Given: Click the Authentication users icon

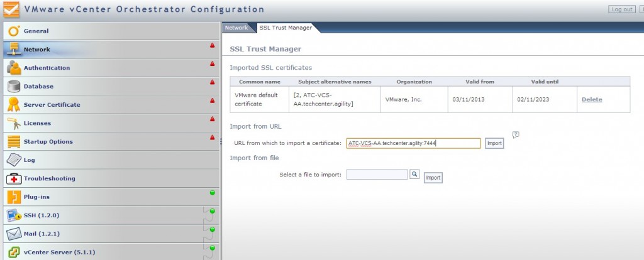Looking at the screenshot, I should [x=14, y=68].
